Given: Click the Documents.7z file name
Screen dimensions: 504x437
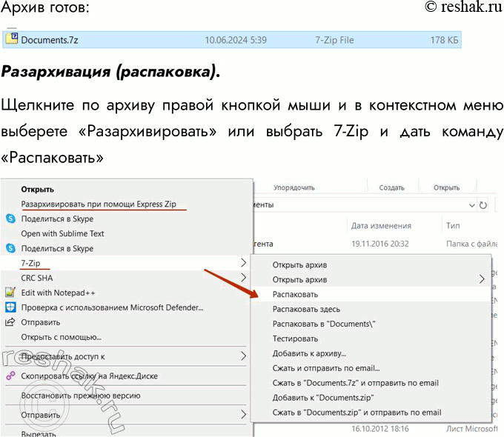Looking at the screenshot, I should pyautogui.click(x=50, y=40).
